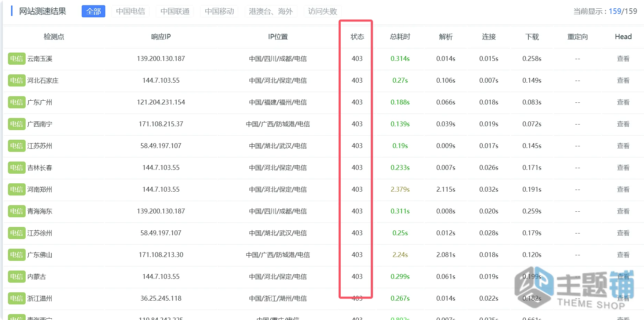Viewport: 644px width, 320px height.
Task: Click the 电信 badge beside 广东佛山
Action: (x=17, y=255)
